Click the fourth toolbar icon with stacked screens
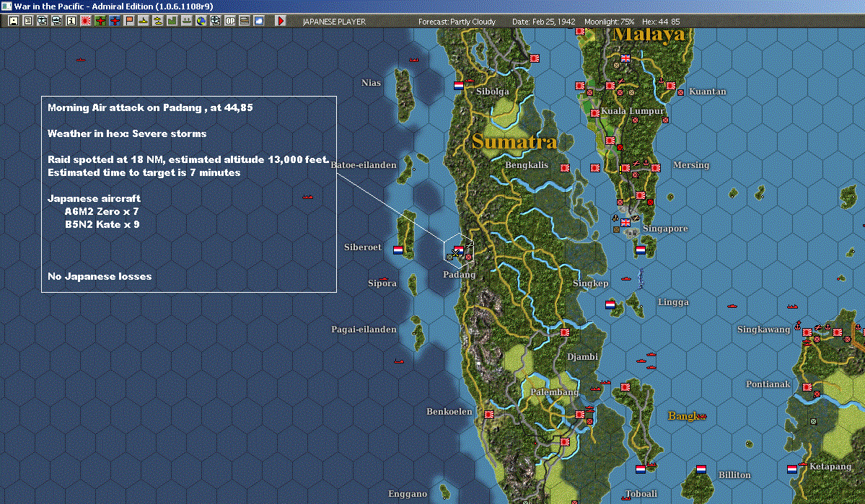The image size is (865, 504). click(57, 21)
